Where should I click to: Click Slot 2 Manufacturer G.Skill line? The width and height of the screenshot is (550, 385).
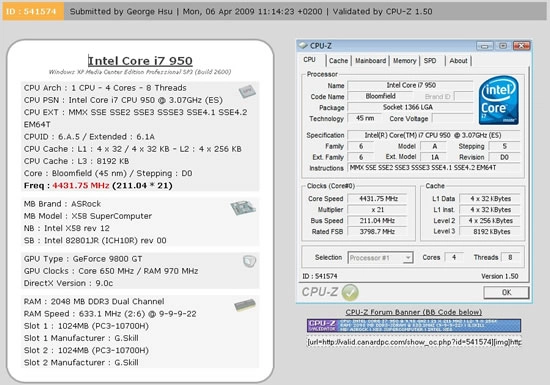(x=81, y=363)
